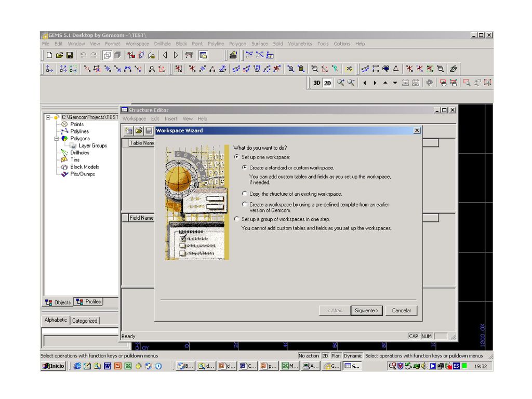
Task: Click the Field Name column header
Action: pos(141,218)
